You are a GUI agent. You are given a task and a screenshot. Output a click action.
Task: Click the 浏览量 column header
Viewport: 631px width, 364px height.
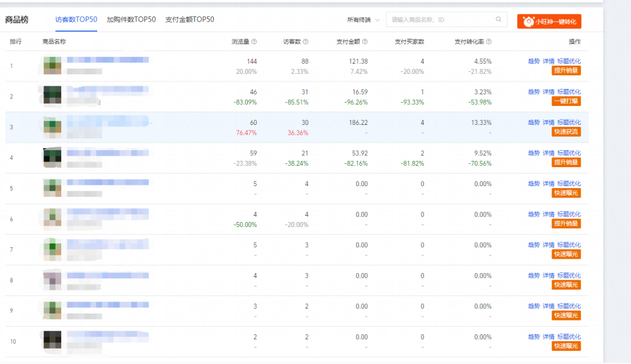click(240, 42)
